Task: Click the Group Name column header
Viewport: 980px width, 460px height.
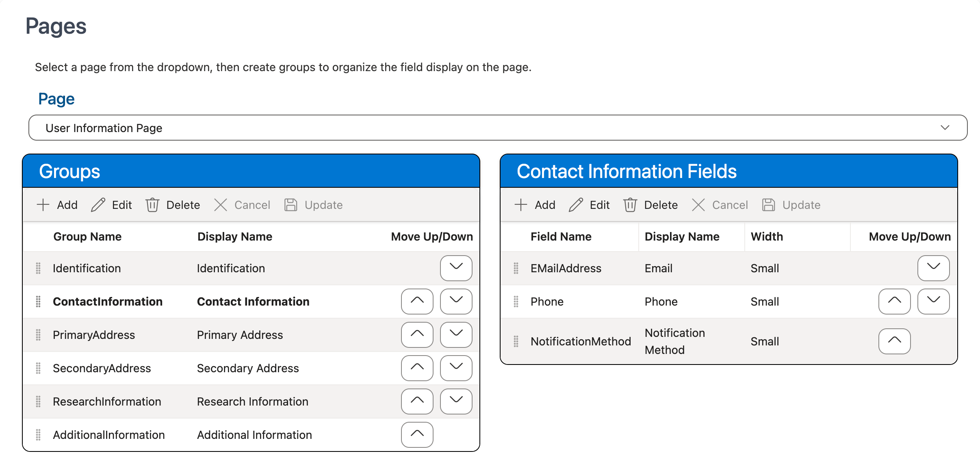Action: tap(87, 236)
